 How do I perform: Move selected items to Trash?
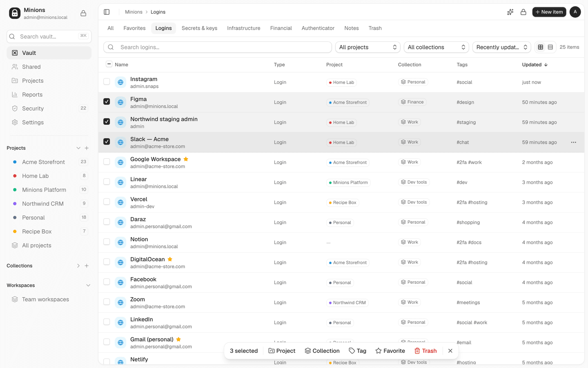(x=425, y=351)
